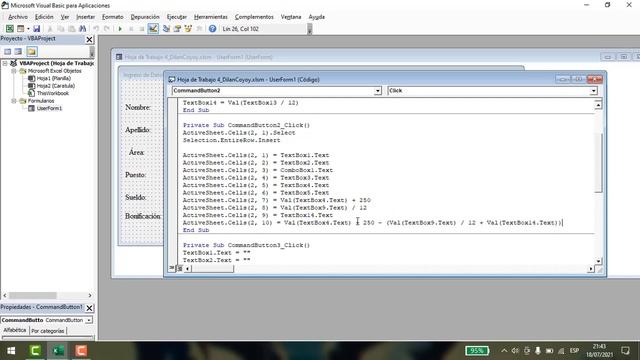The image size is (640, 360).
Task: Open the Herramientas menu
Action: [x=211, y=17]
